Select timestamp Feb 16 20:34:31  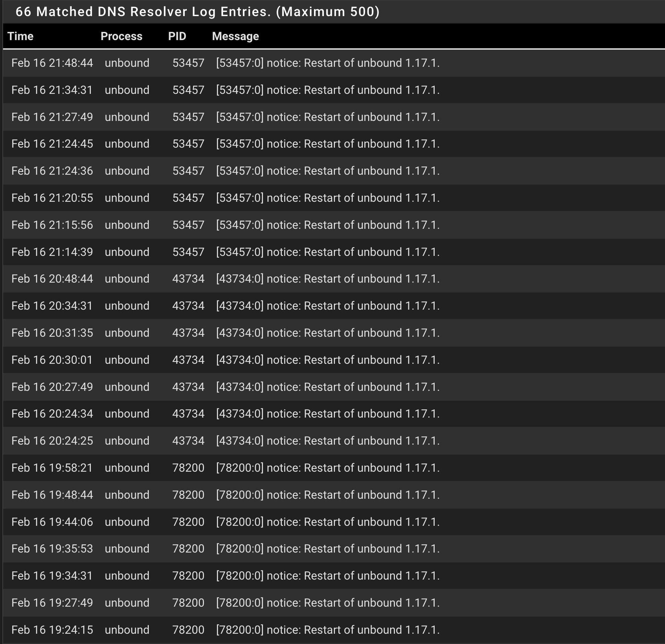click(52, 306)
